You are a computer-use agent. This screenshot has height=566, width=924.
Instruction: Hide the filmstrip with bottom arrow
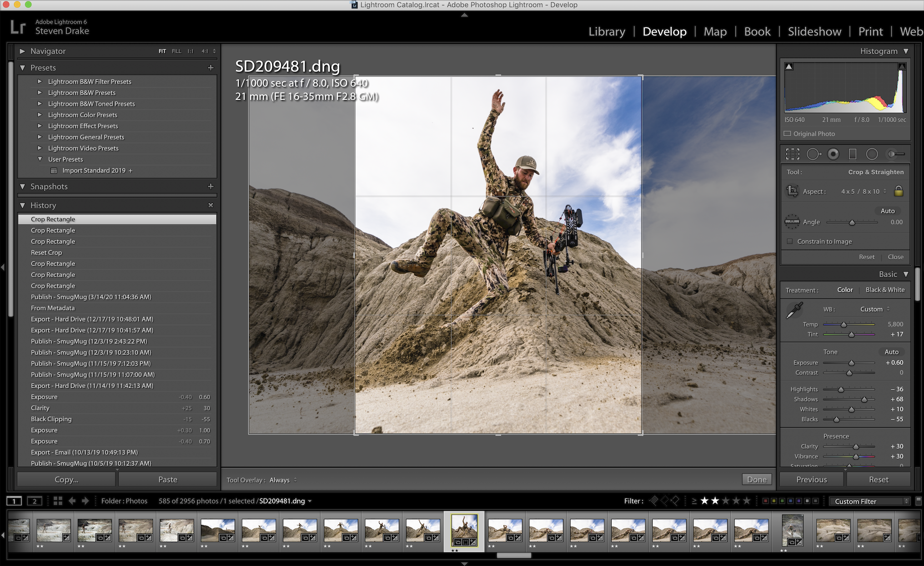click(x=464, y=563)
